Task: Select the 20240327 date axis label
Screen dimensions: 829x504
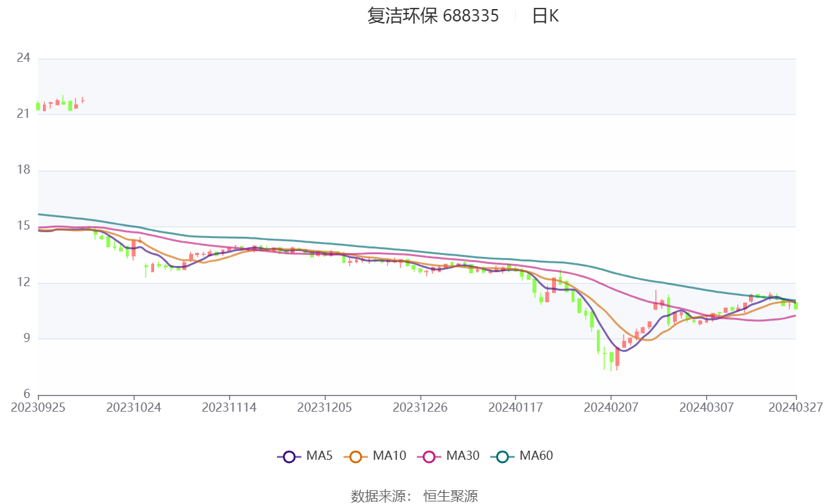Action: pos(796,407)
